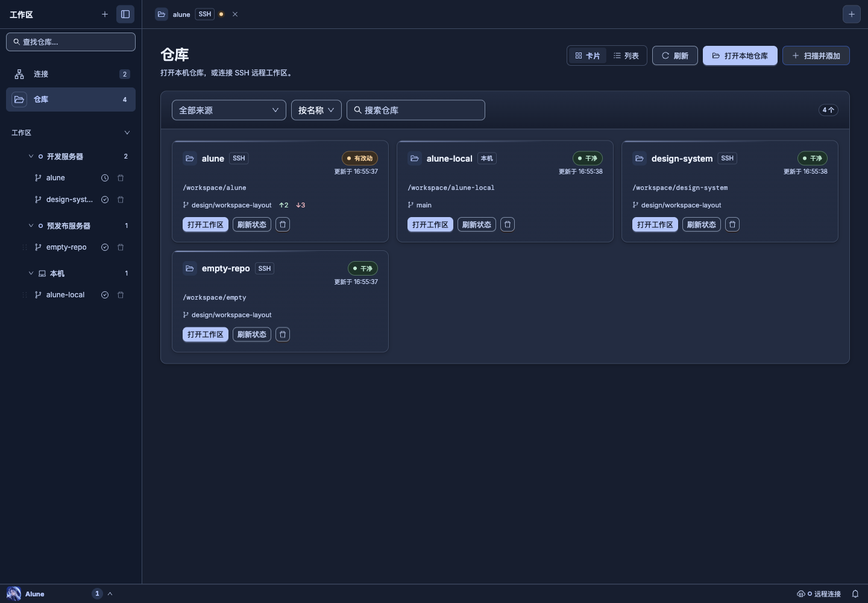Screen dimensions: 868x603
Task: Open the 按名称 sort dropdown
Action: coord(316,110)
